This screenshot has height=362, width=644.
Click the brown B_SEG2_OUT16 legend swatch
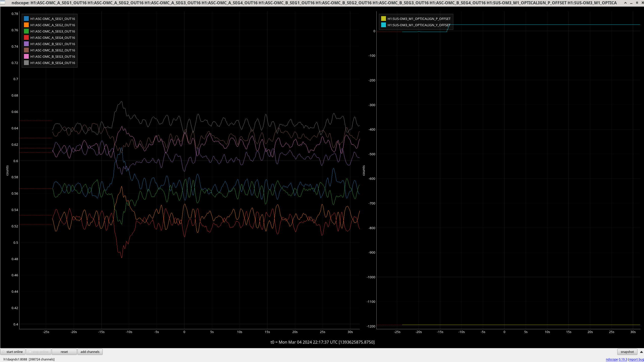click(x=26, y=50)
